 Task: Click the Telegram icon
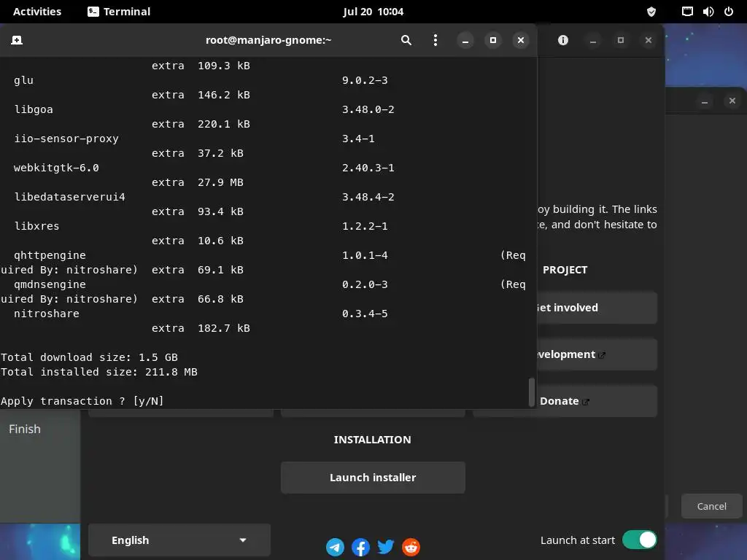335,547
